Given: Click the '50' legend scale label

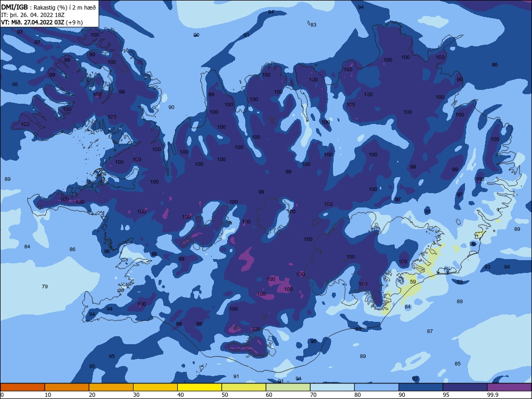Looking at the screenshot, I should [x=225, y=395].
